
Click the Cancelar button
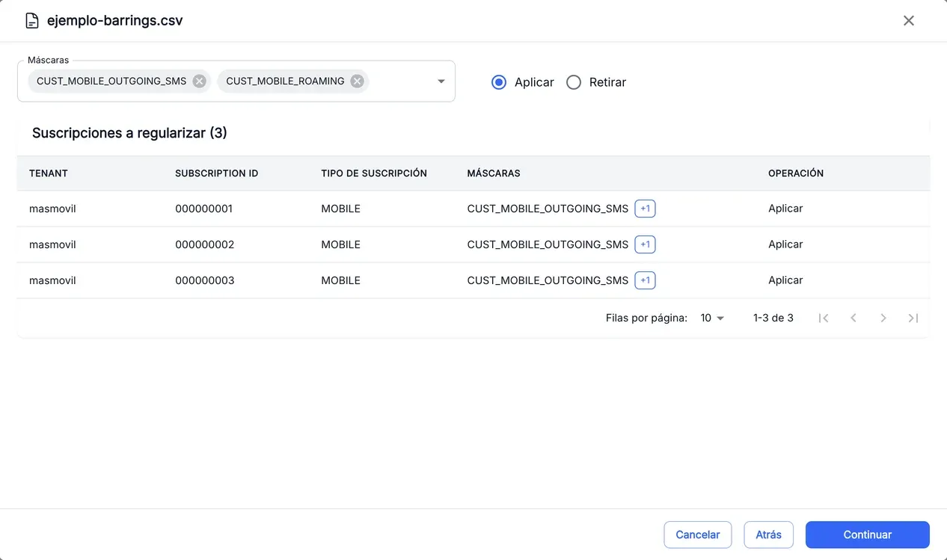pos(697,535)
